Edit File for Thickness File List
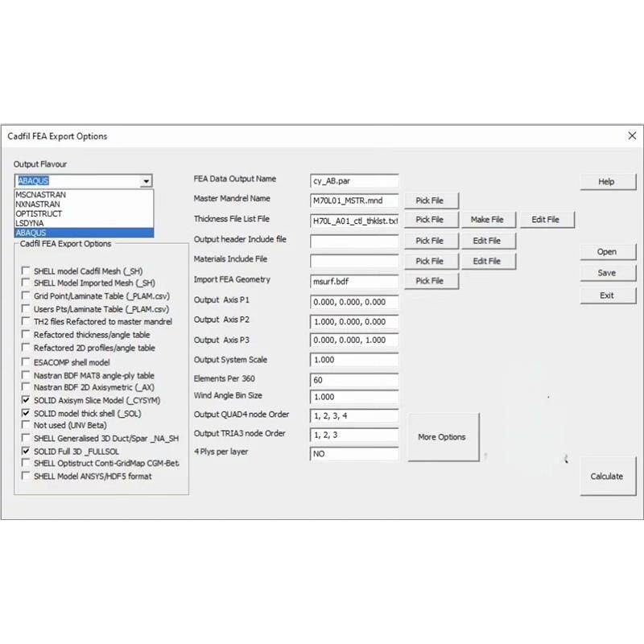The width and height of the screenshot is (644, 644). click(x=547, y=220)
